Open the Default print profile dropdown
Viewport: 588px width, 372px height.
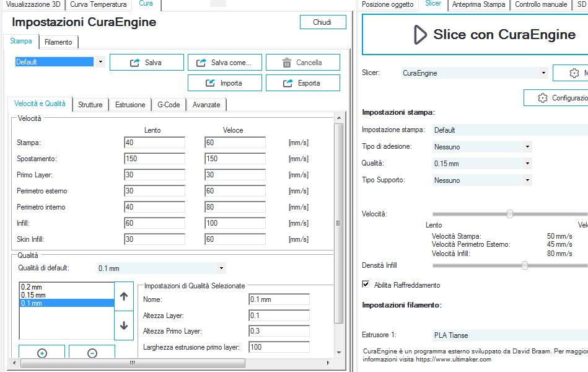pos(100,62)
